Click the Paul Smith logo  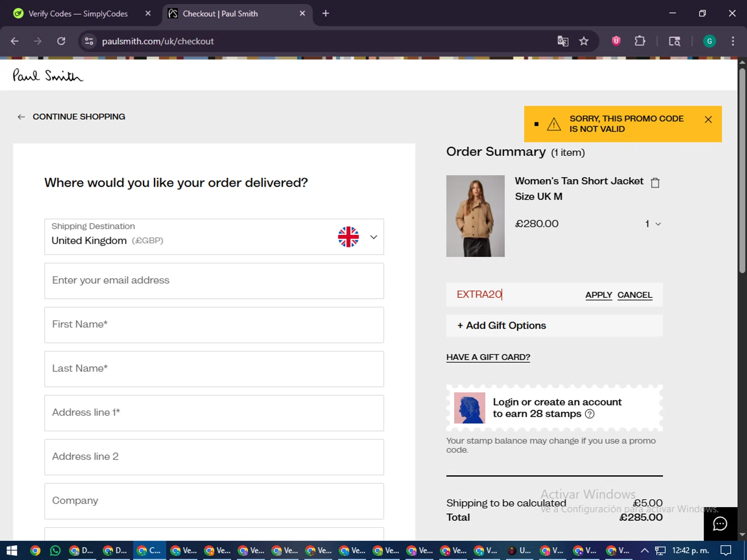coord(48,75)
